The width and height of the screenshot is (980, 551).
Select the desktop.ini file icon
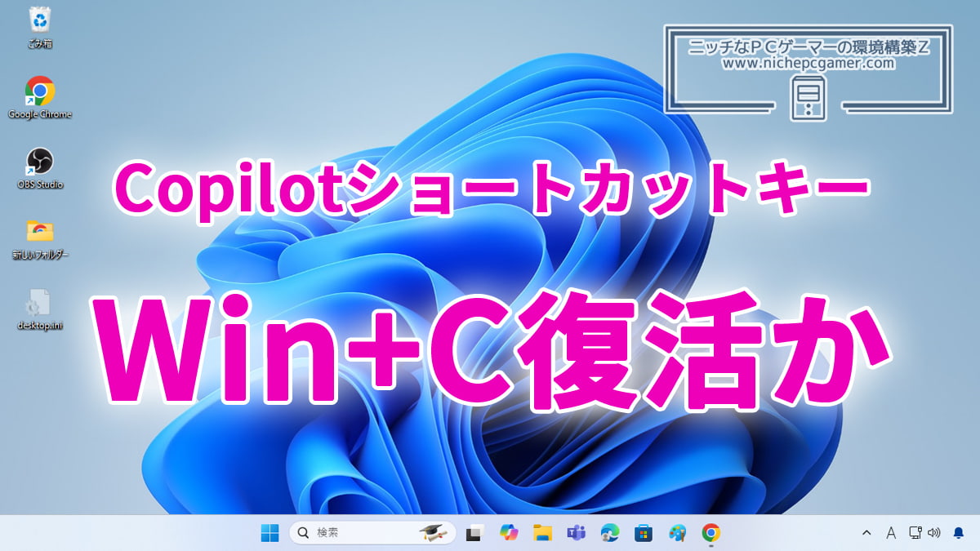coord(39,309)
